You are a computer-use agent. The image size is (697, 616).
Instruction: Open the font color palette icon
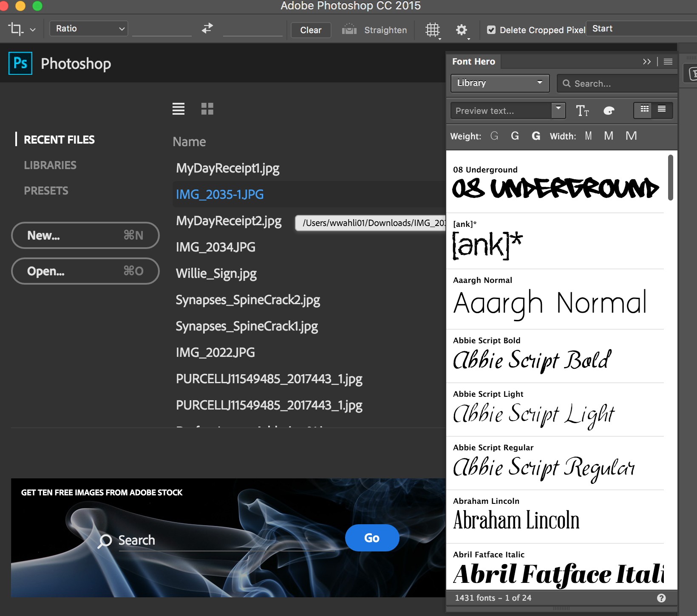point(609,110)
